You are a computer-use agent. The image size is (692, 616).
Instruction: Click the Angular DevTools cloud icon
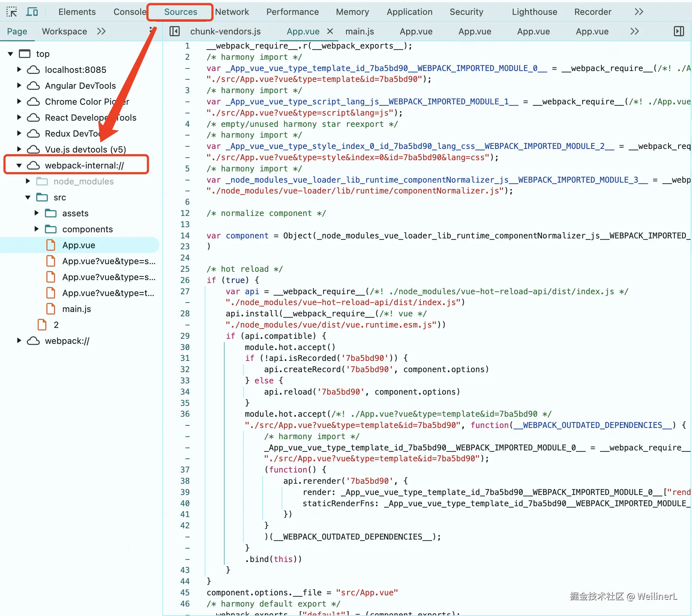pyautogui.click(x=33, y=86)
